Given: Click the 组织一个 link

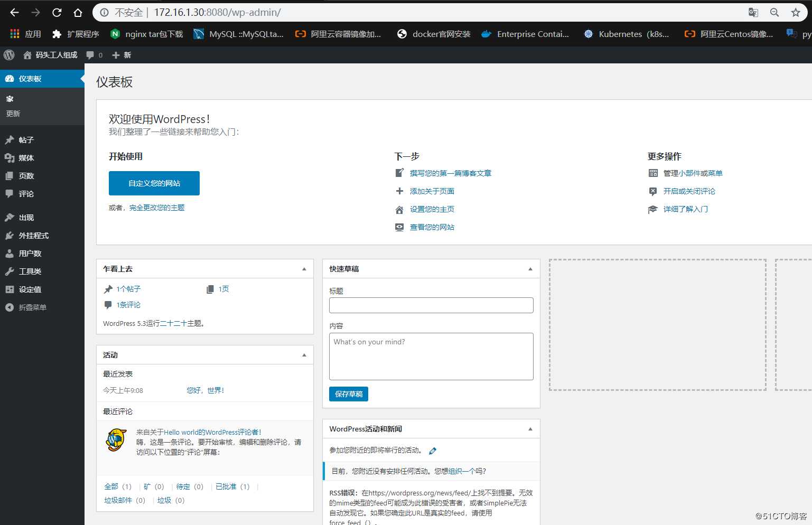Looking at the screenshot, I should point(462,471).
